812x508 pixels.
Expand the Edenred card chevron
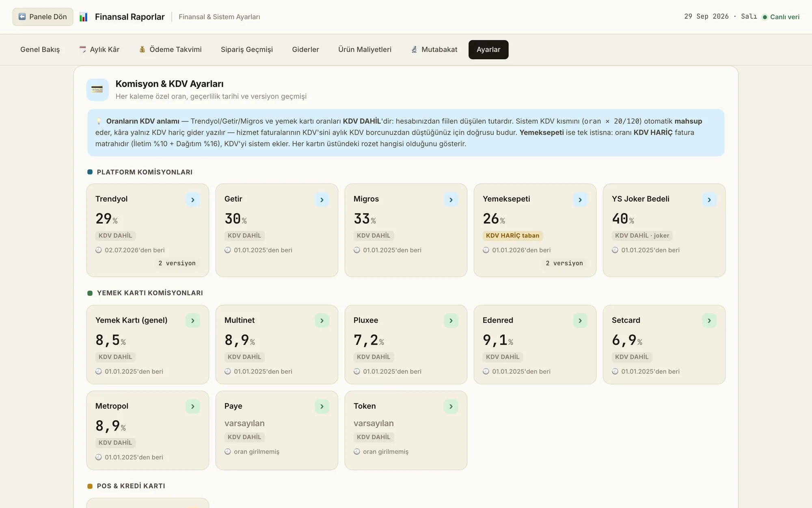point(580,321)
